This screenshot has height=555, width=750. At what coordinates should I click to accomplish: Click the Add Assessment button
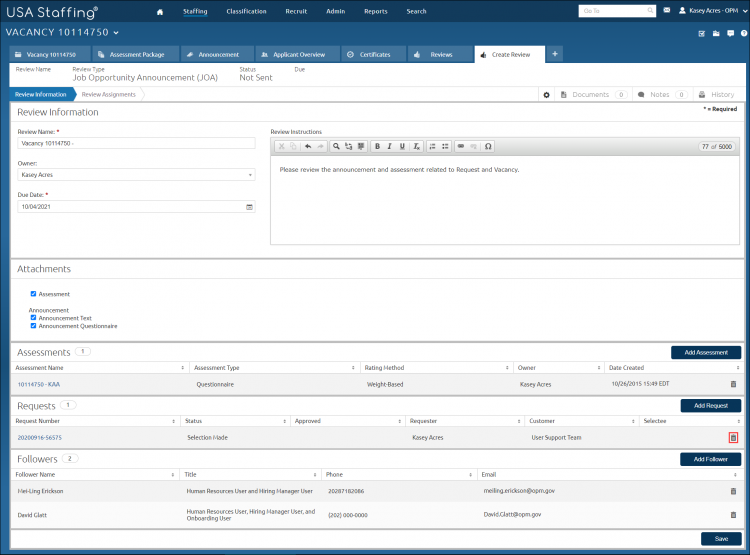(706, 353)
